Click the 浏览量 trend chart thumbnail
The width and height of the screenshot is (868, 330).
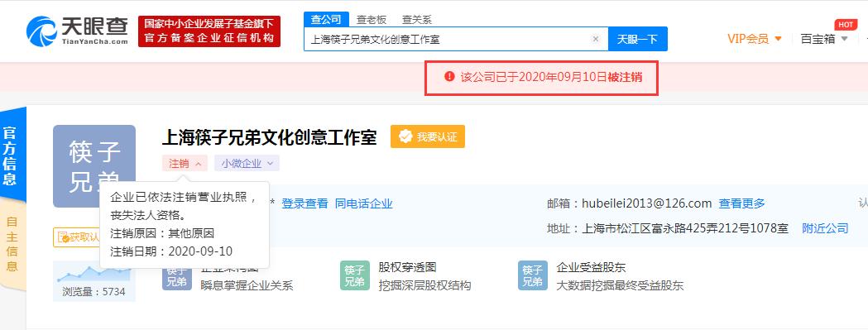pyautogui.click(x=94, y=274)
